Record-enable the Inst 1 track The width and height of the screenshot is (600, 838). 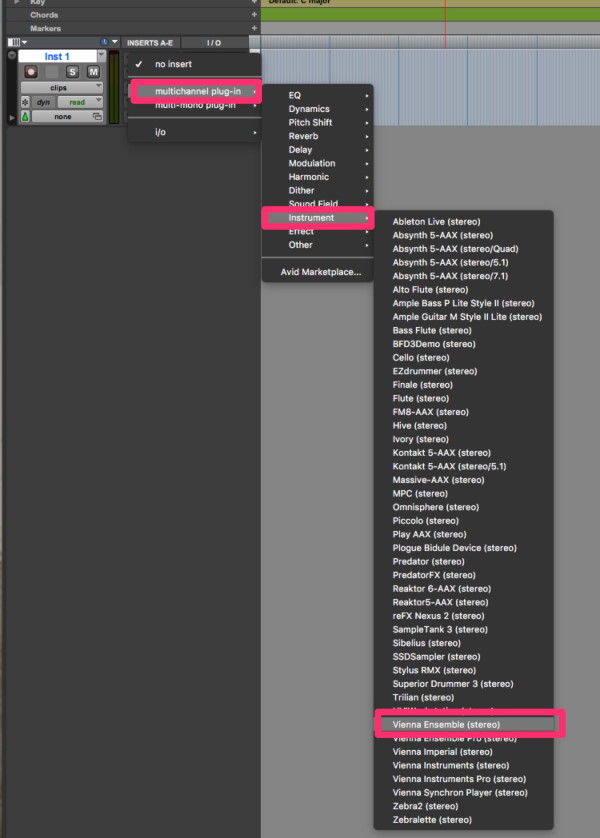click(x=31, y=72)
